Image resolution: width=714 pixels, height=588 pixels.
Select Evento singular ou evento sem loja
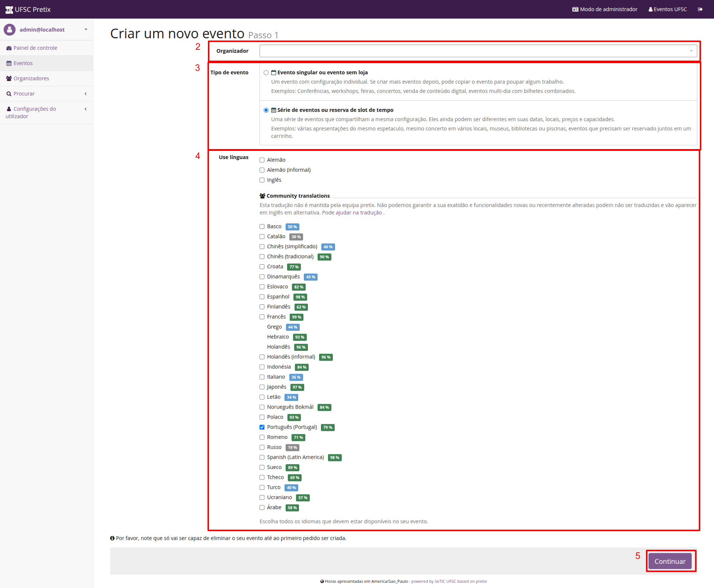click(266, 73)
